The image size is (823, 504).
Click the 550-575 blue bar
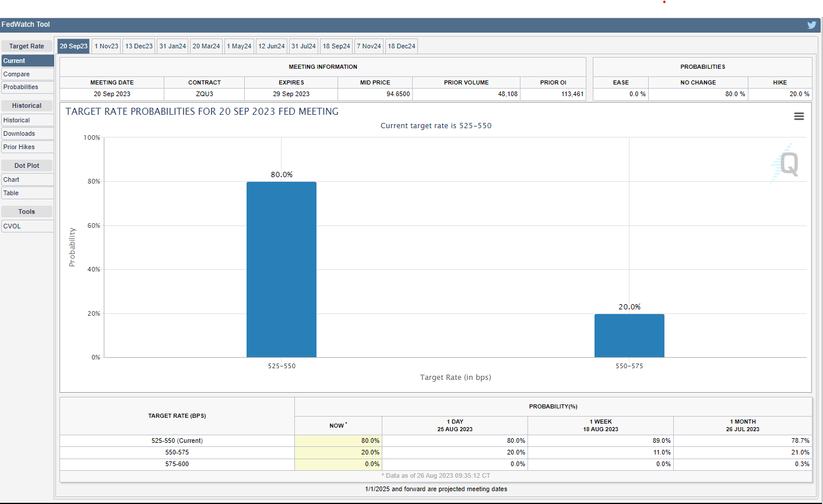coord(629,336)
